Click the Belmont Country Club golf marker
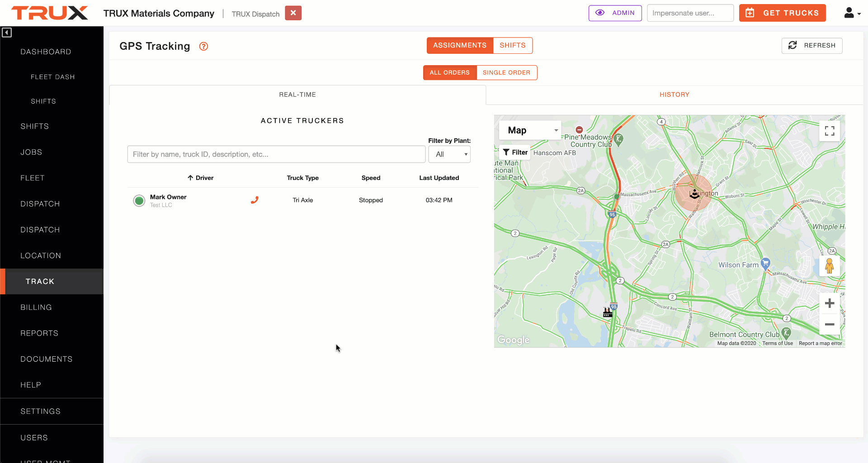This screenshot has width=868, height=463. [x=787, y=334]
